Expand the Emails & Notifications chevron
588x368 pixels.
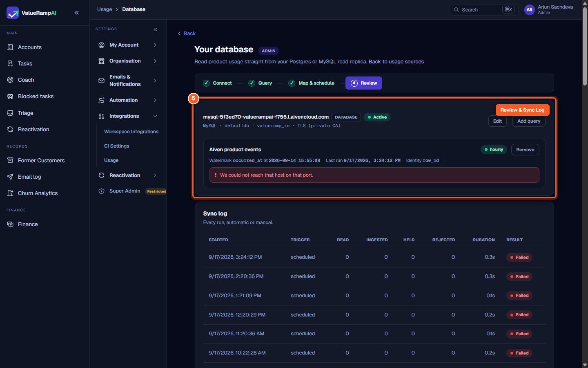[x=155, y=81]
